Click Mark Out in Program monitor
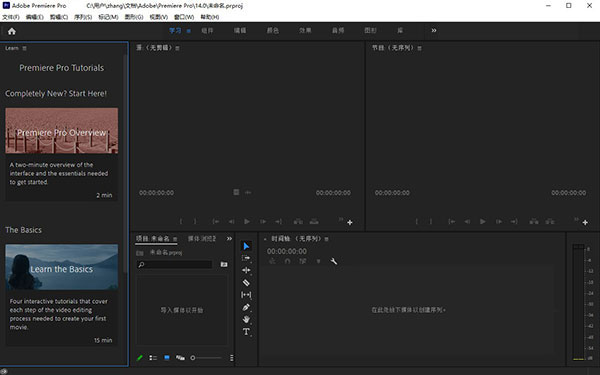The image size is (600, 375). tap(430, 221)
